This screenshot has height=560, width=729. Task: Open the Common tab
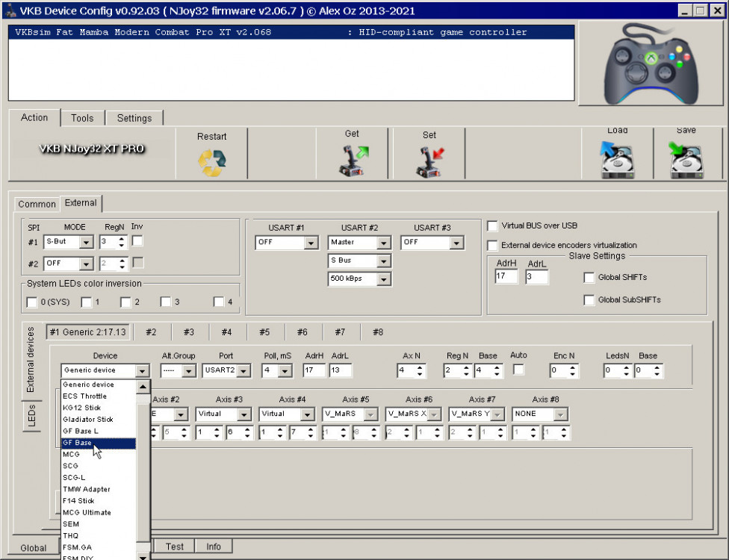pyautogui.click(x=37, y=204)
